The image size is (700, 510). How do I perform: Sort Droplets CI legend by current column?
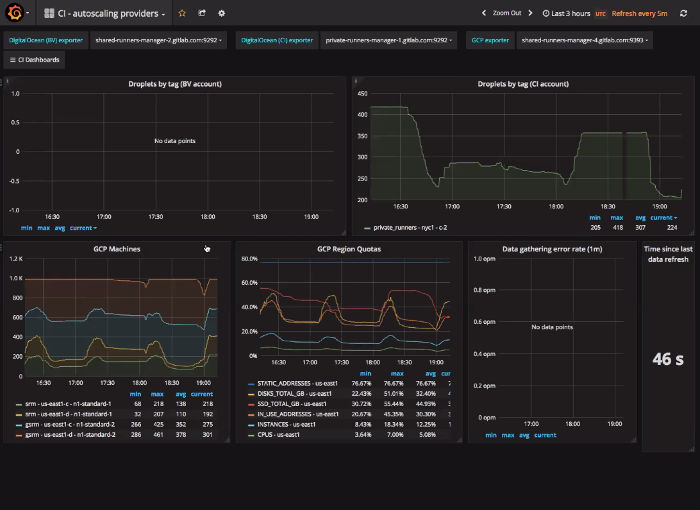[663, 217]
